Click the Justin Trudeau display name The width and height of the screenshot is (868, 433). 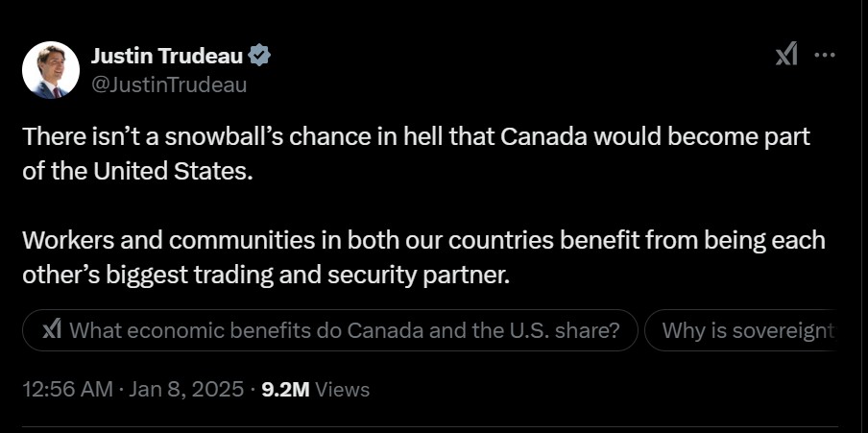pyautogui.click(x=167, y=56)
